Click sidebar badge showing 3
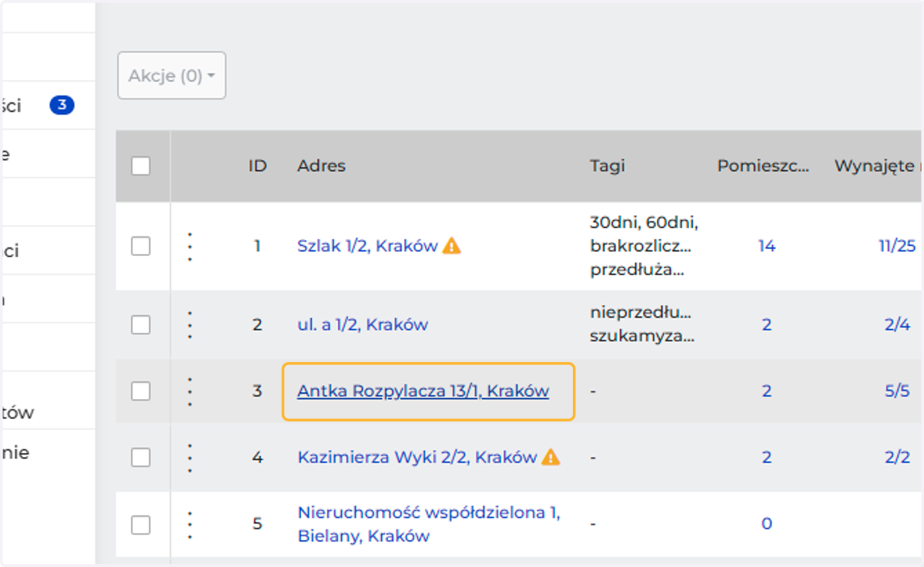 pyautogui.click(x=62, y=105)
